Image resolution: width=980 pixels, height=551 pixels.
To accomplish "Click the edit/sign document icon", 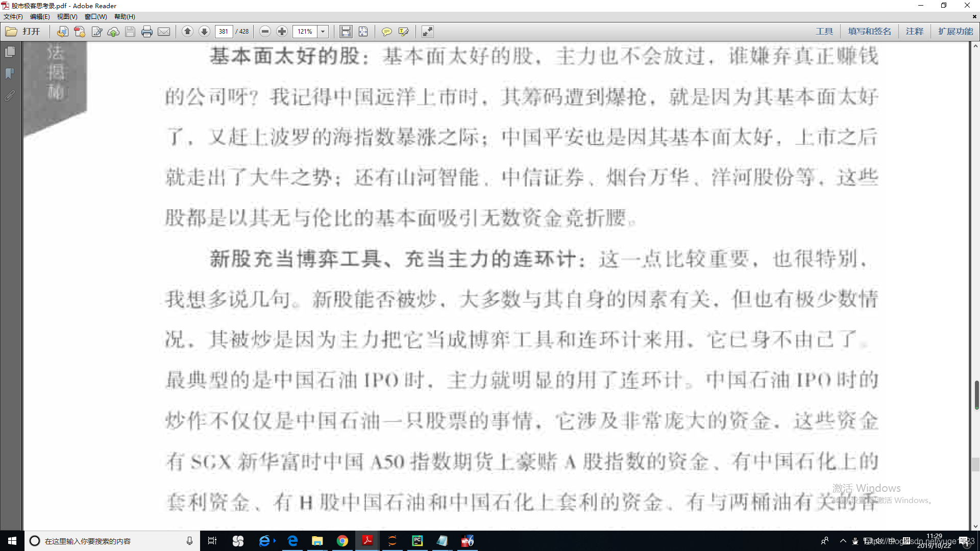I will 96,32.
